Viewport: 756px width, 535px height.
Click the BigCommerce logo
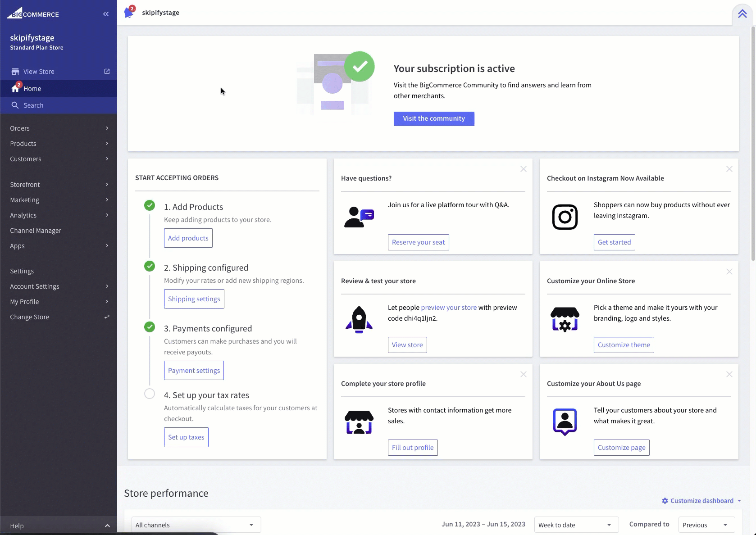pyautogui.click(x=33, y=13)
